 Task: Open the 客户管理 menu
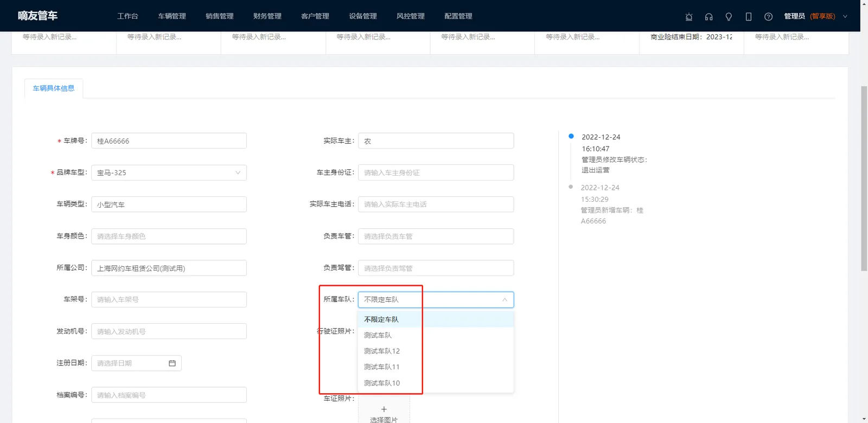tap(315, 16)
